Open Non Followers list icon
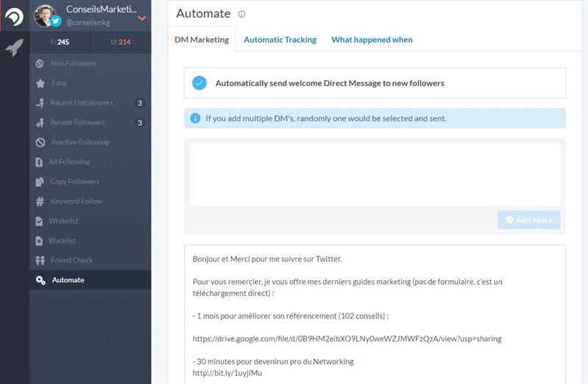The height and width of the screenshot is (384, 588). (x=40, y=63)
